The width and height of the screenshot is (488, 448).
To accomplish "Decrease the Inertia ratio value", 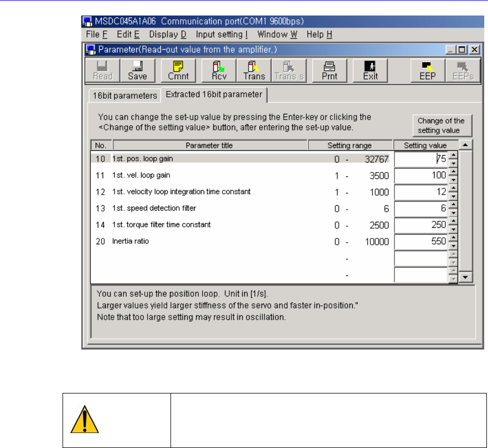I will [453, 245].
